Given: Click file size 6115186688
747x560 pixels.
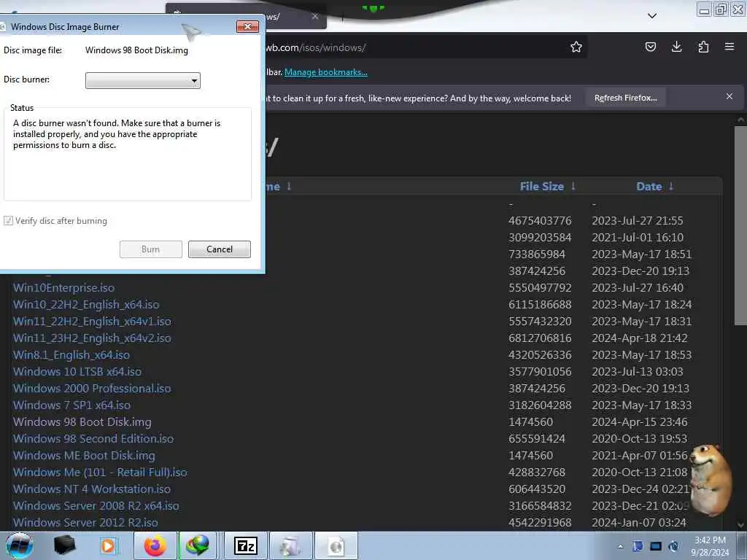Looking at the screenshot, I should [x=539, y=304].
